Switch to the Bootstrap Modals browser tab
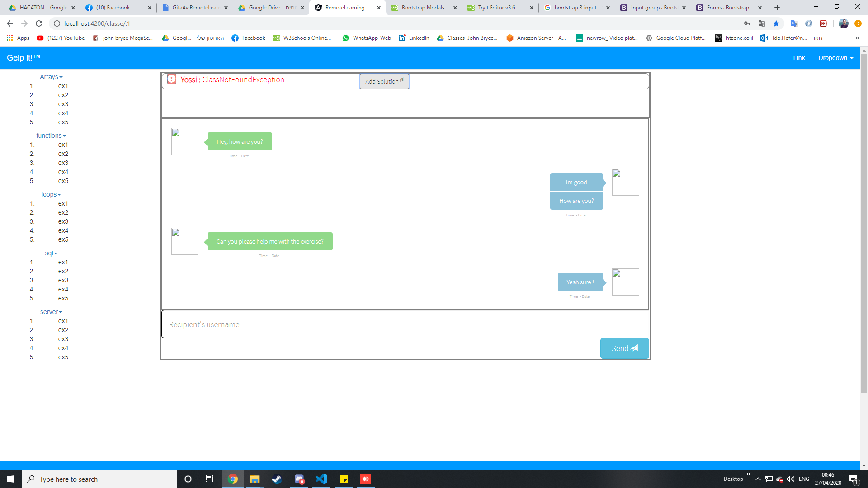The width and height of the screenshot is (868, 488). [x=423, y=8]
